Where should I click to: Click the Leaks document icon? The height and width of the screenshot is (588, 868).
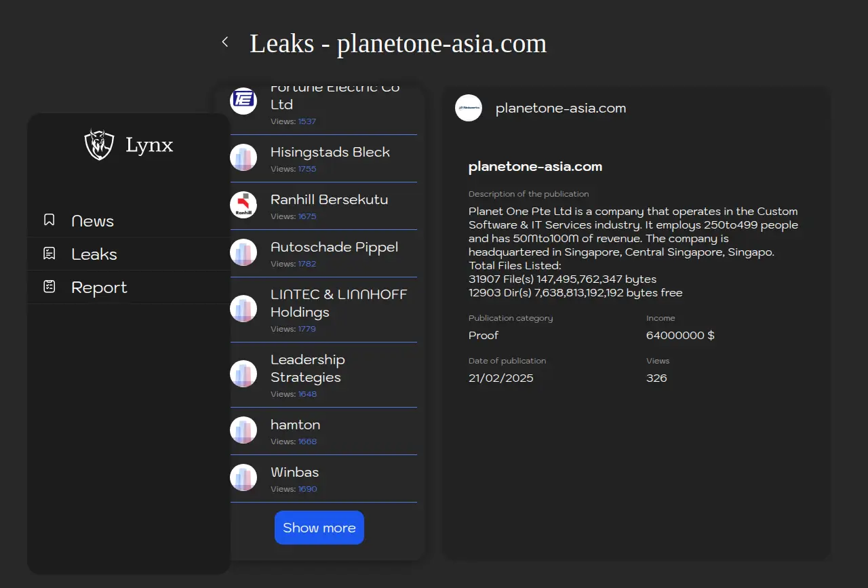coord(49,254)
